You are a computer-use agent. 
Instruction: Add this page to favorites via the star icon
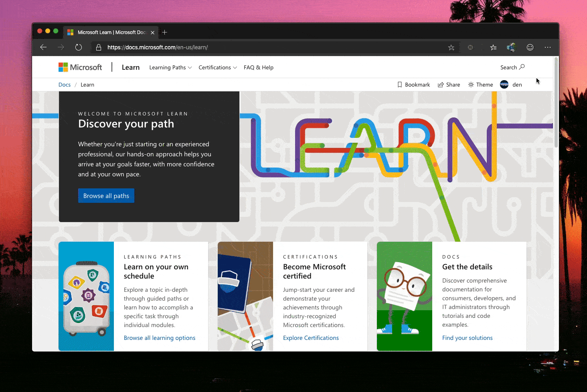coord(451,47)
